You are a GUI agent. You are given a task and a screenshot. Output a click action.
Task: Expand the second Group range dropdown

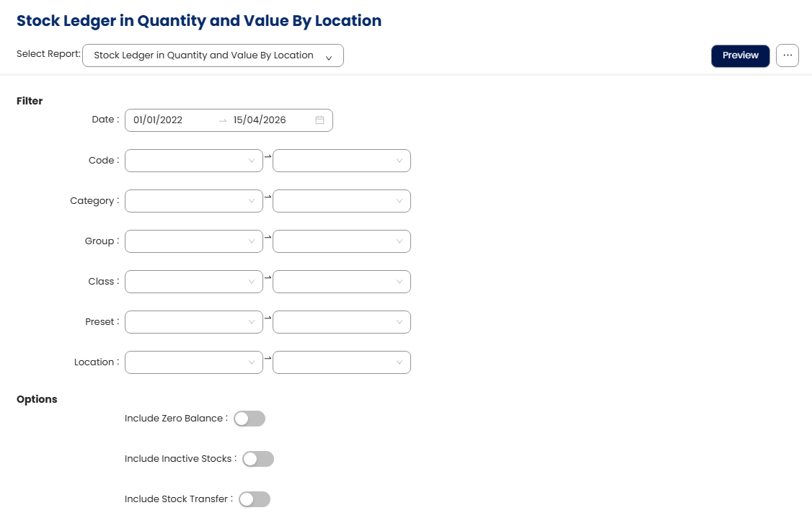coord(335,241)
